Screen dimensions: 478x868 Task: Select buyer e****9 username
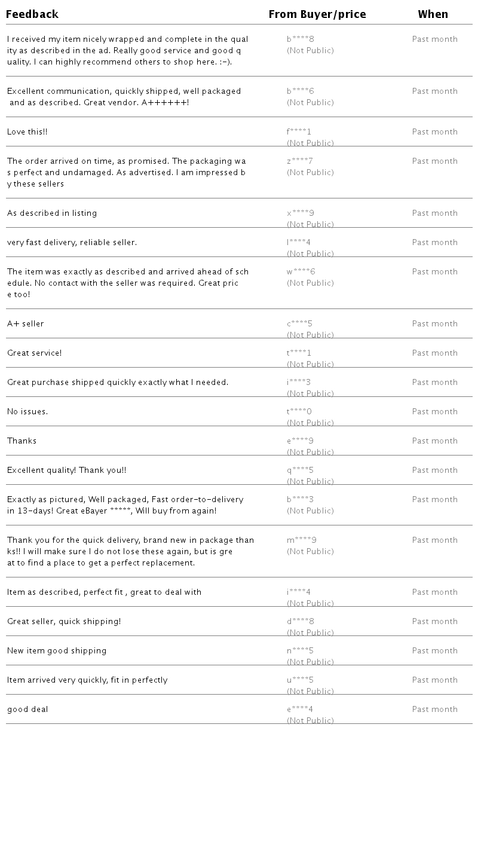point(301,441)
